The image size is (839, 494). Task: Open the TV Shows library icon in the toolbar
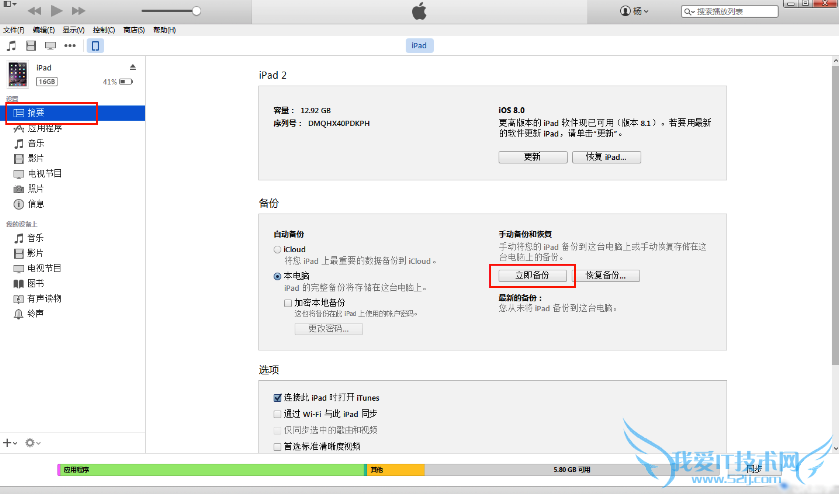[50, 46]
